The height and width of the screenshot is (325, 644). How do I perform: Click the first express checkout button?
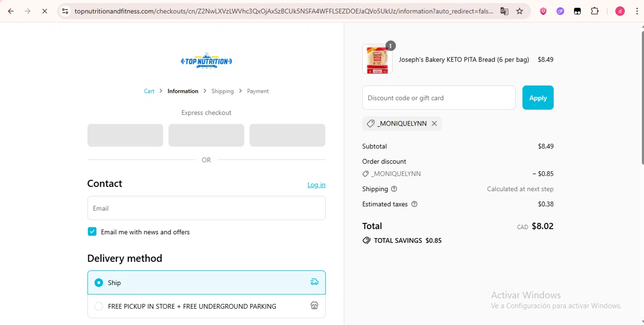click(125, 135)
